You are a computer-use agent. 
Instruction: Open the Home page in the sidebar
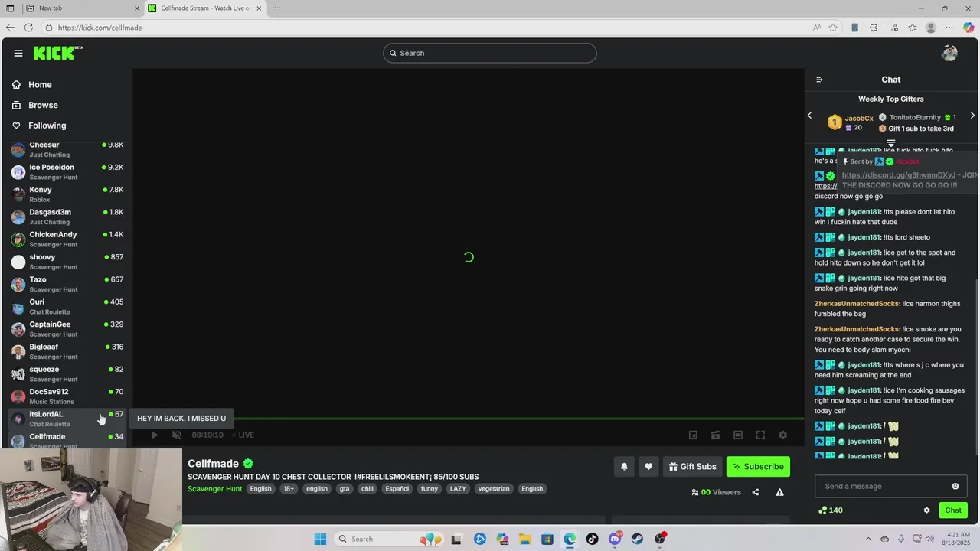[x=40, y=85]
